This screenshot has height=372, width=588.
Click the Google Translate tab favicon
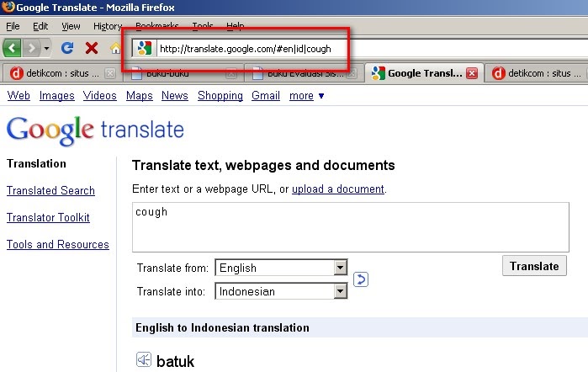378,73
